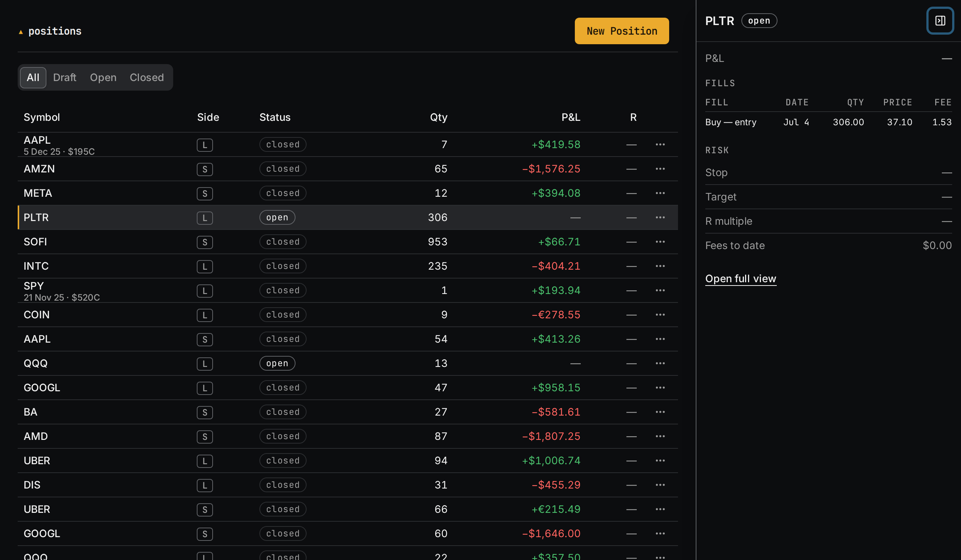Screen dimensions: 961x560
Task: Select the AAPL 5 Dec 25 $195C row
Action: coord(348,144)
